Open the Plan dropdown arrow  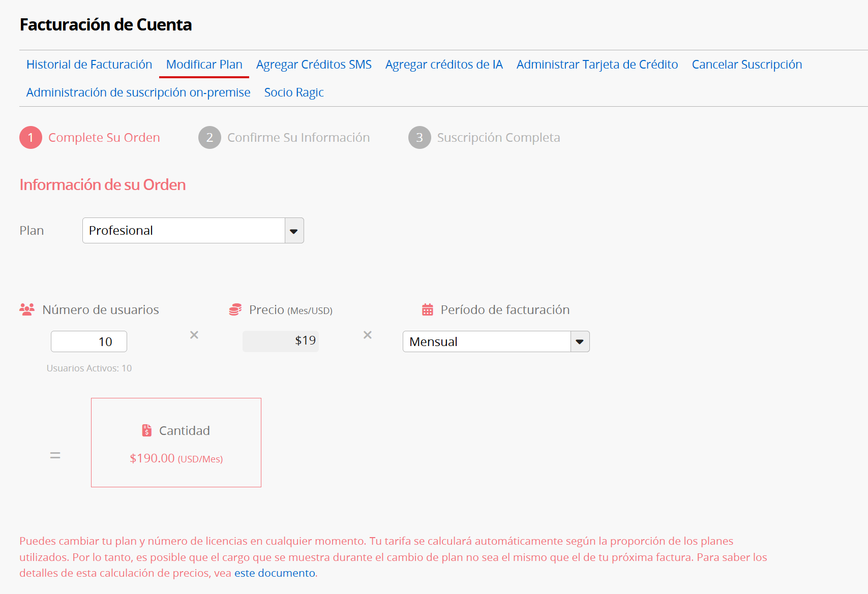[x=294, y=231]
